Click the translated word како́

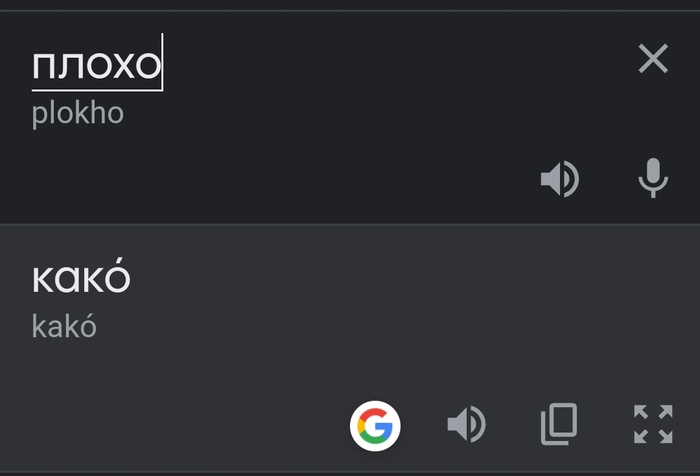click(81, 279)
